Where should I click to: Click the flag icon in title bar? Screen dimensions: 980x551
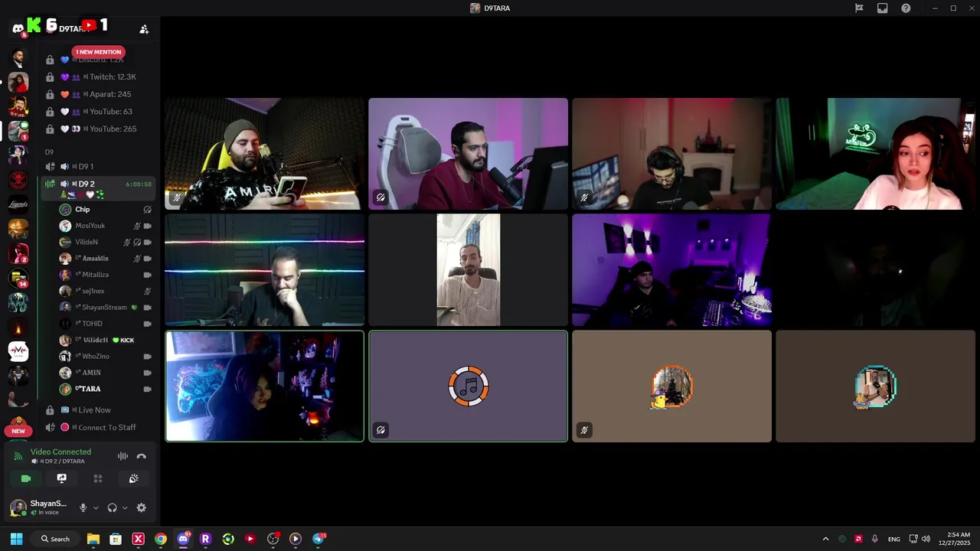tap(859, 8)
